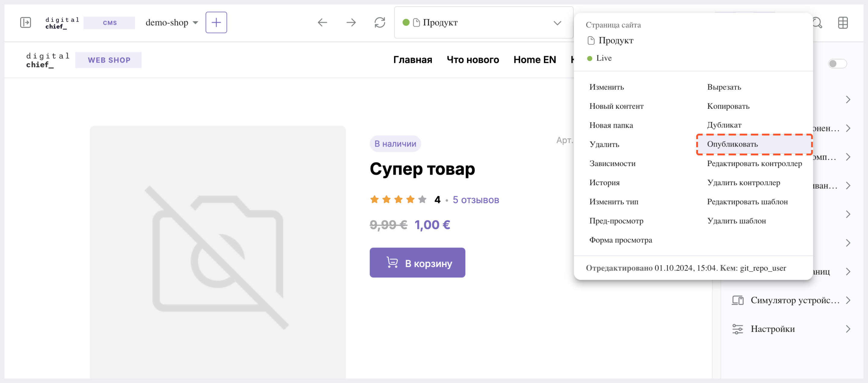Go to Home EN nav link
Viewport: 868px width, 383px height.
(x=534, y=60)
